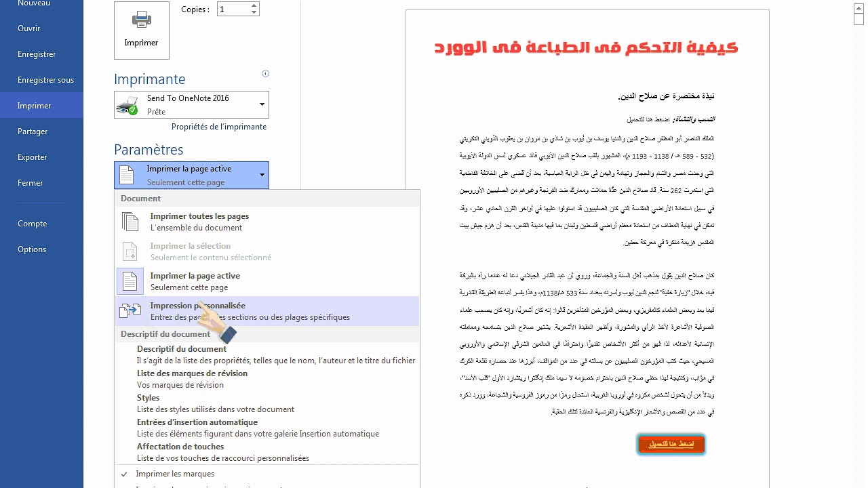This screenshot has width=868, height=488.
Task: Select Affectation de touches entry
Action: [x=267, y=452]
